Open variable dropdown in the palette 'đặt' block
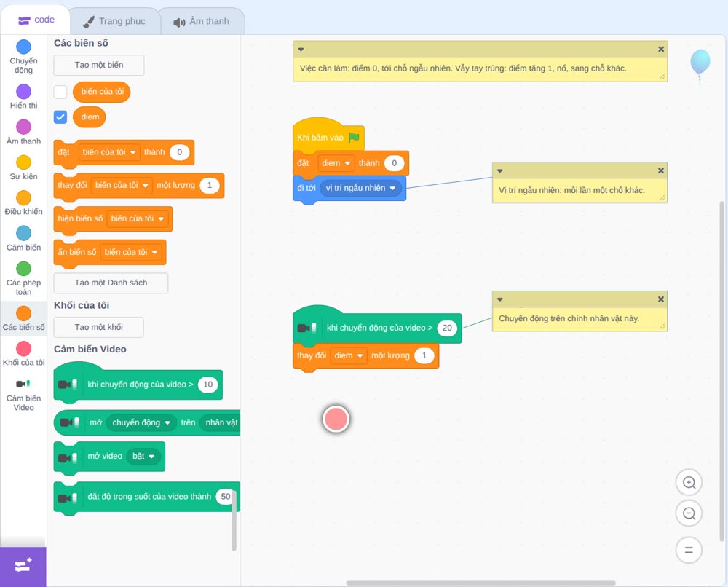 (110, 152)
